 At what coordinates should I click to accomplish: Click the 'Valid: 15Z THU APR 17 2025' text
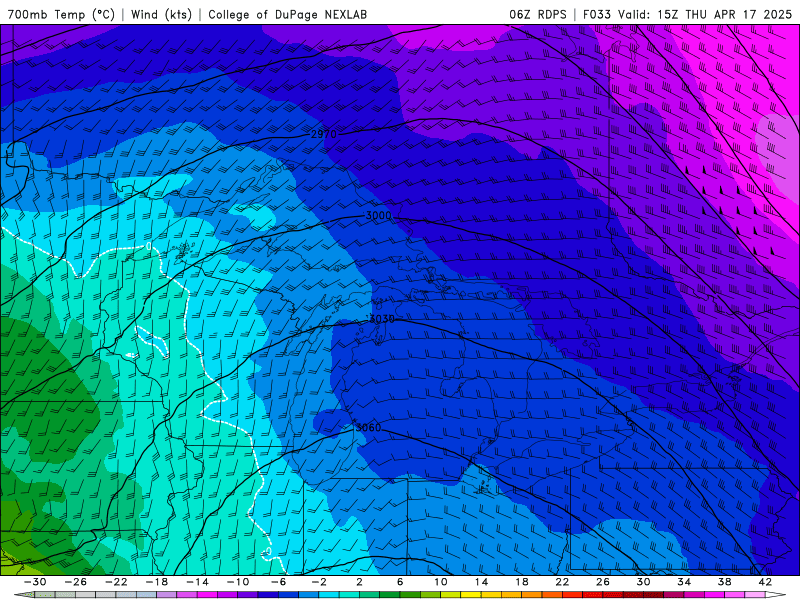(x=705, y=14)
